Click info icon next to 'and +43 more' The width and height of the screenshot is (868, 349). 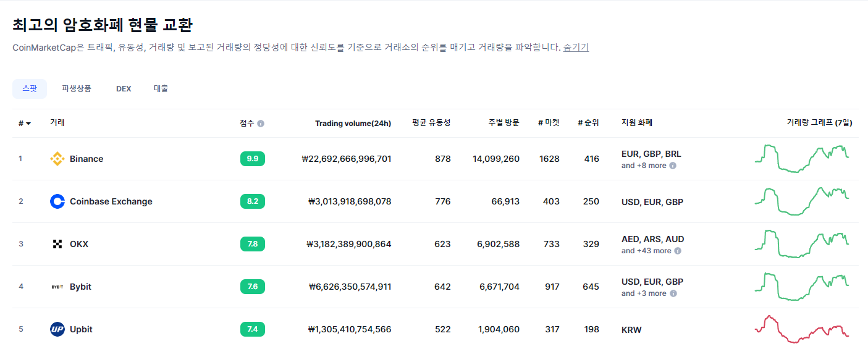[x=678, y=251]
